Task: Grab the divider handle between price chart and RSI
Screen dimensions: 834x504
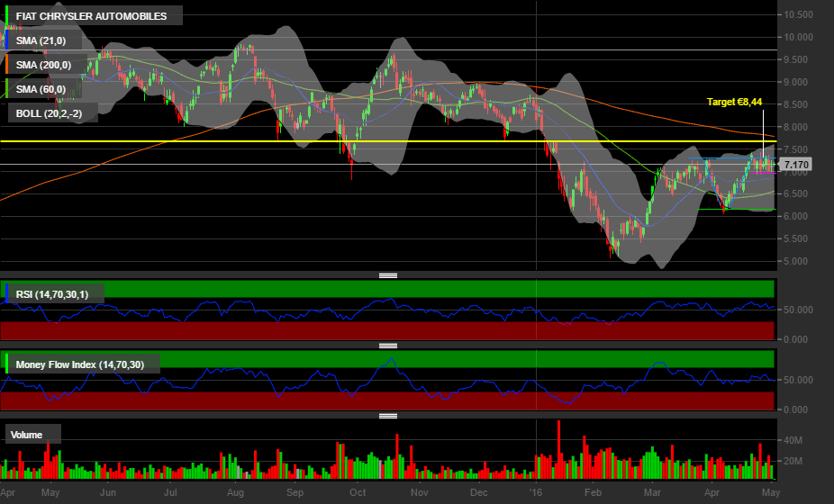Action: [388, 275]
